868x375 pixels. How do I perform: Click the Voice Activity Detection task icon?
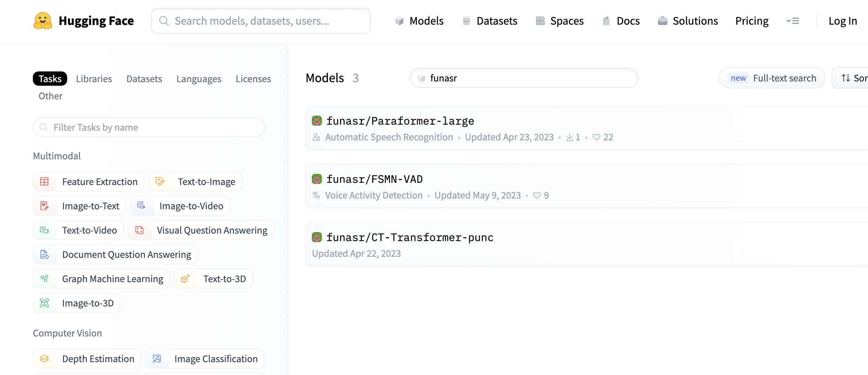pyautogui.click(x=316, y=195)
